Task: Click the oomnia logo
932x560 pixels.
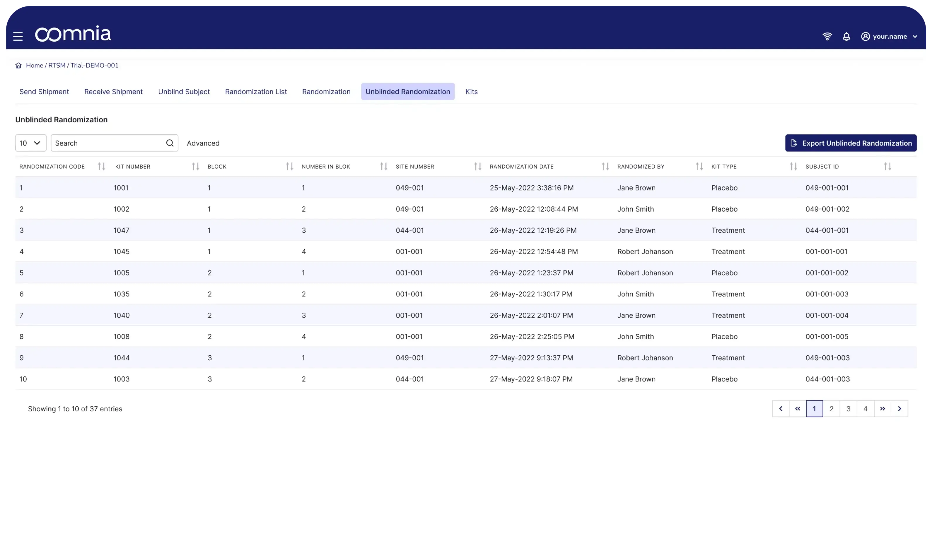Action: (x=73, y=34)
